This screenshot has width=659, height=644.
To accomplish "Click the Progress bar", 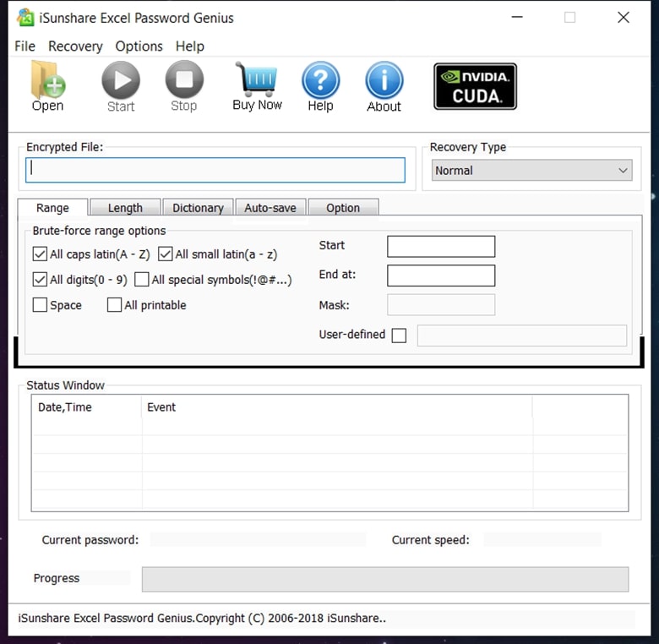I will (x=385, y=579).
